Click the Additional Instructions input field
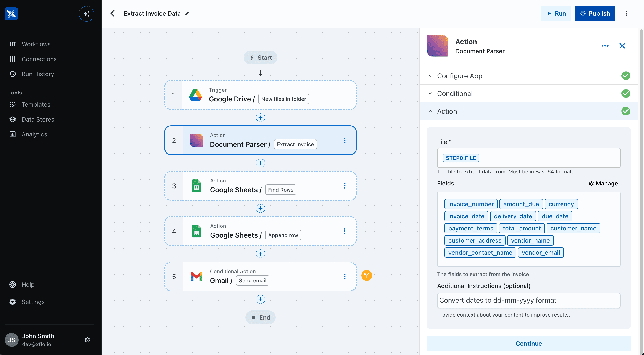 (x=528, y=300)
